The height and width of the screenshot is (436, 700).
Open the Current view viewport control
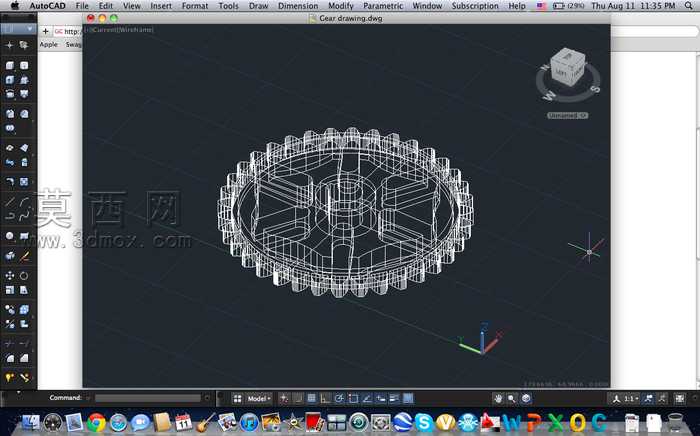(x=105, y=29)
